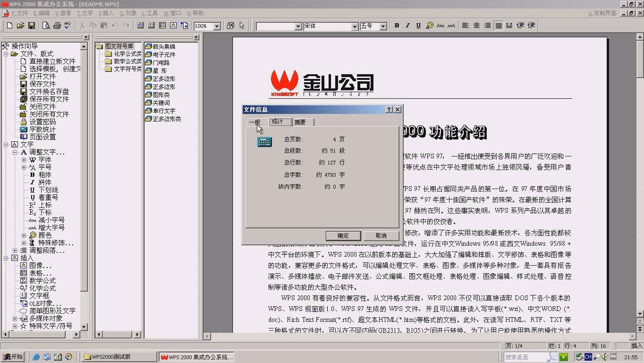Open the 文件 menu

click(x=20, y=13)
